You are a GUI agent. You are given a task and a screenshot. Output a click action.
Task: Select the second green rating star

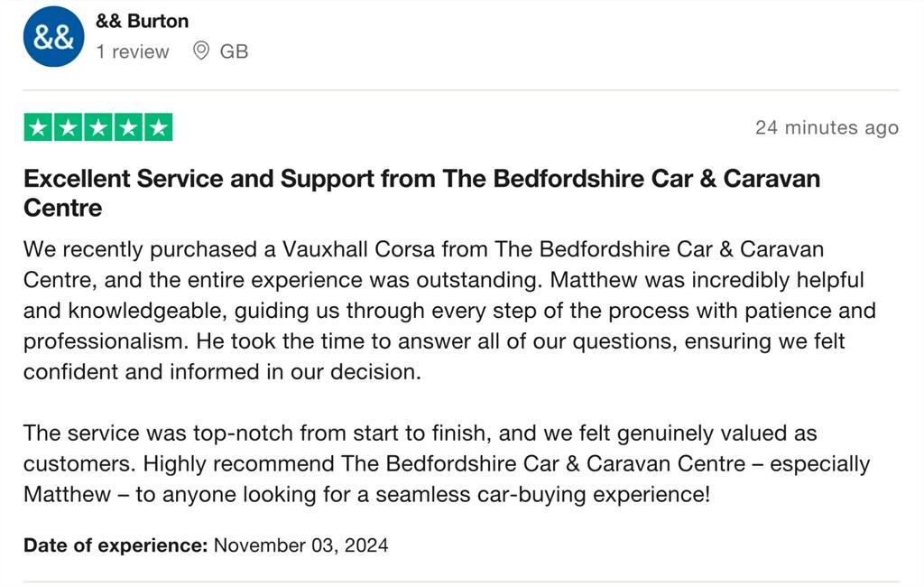[x=68, y=127]
